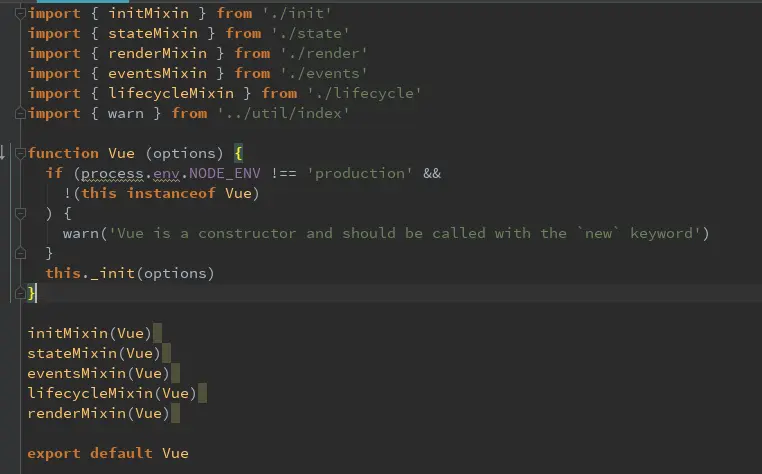Click the down-arrow gutter icon beside function Vue

coord(3,152)
